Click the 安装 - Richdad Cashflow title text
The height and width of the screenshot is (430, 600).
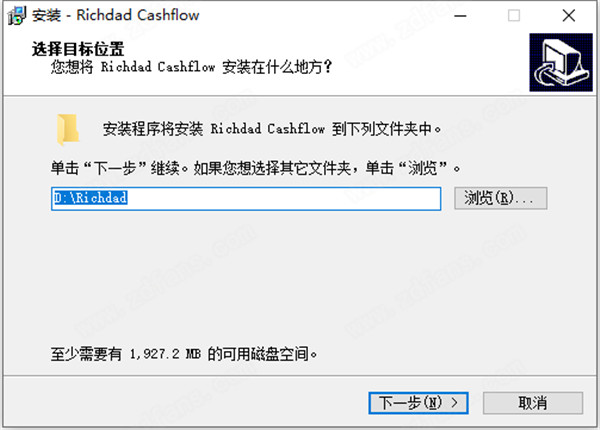(x=115, y=15)
